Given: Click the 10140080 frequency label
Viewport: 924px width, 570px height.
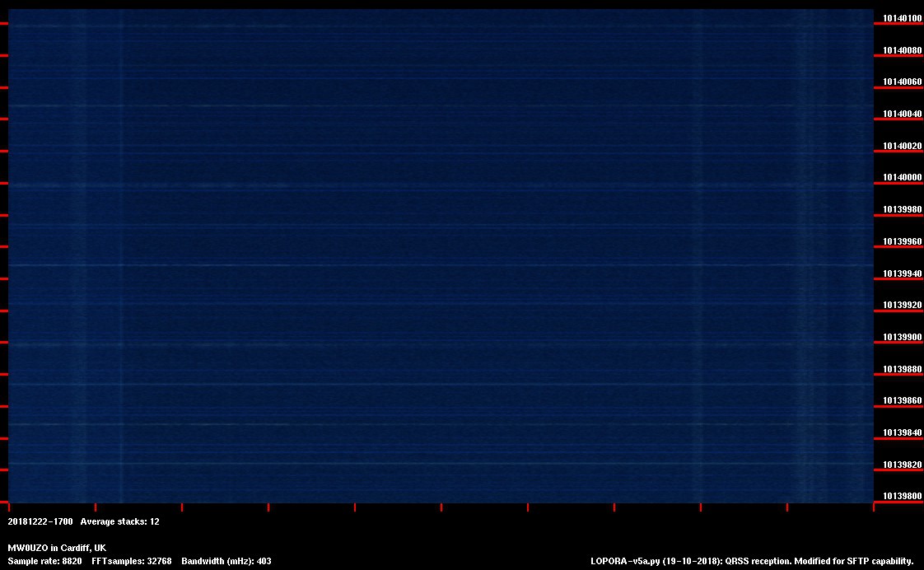Looking at the screenshot, I should [x=902, y=50].
